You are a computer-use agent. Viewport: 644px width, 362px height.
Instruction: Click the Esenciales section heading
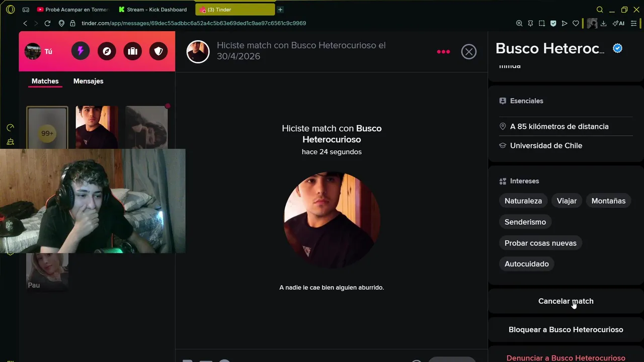point(526,101)
